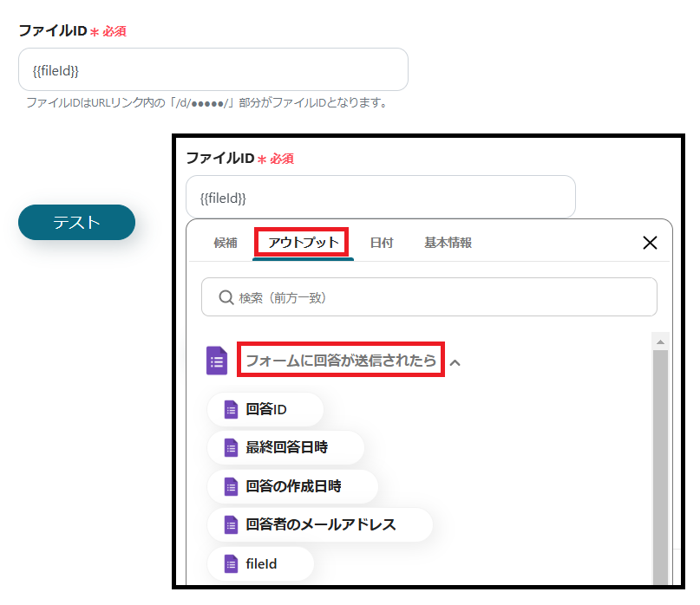Image resolution: width=700 pixels, height=605 pixels.
Task: Click the フォームに回答が送信されたら header
Action: [341, 360]
